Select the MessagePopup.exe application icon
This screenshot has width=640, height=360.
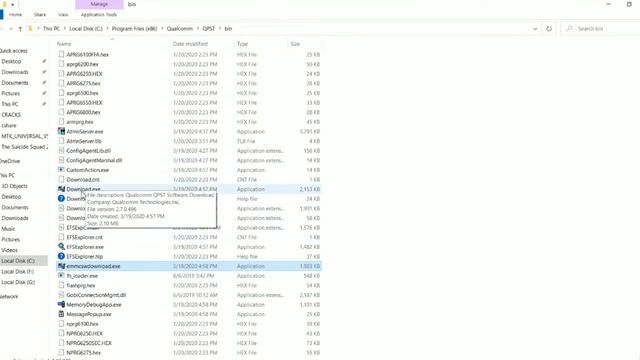coord(61,314)
